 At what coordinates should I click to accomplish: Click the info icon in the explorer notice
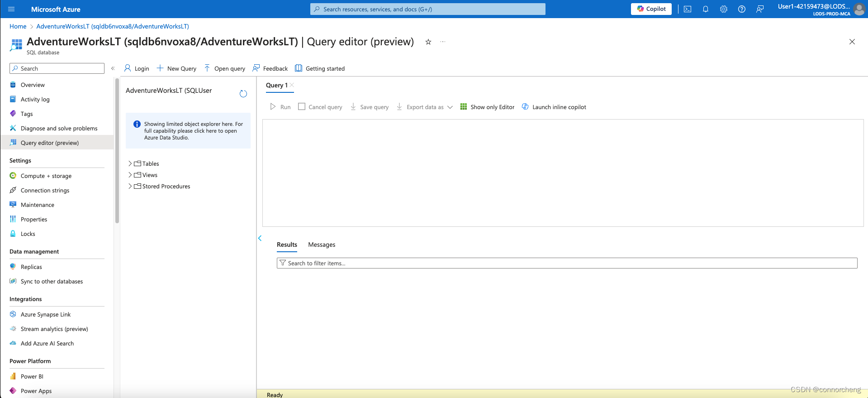click(137, 124)
